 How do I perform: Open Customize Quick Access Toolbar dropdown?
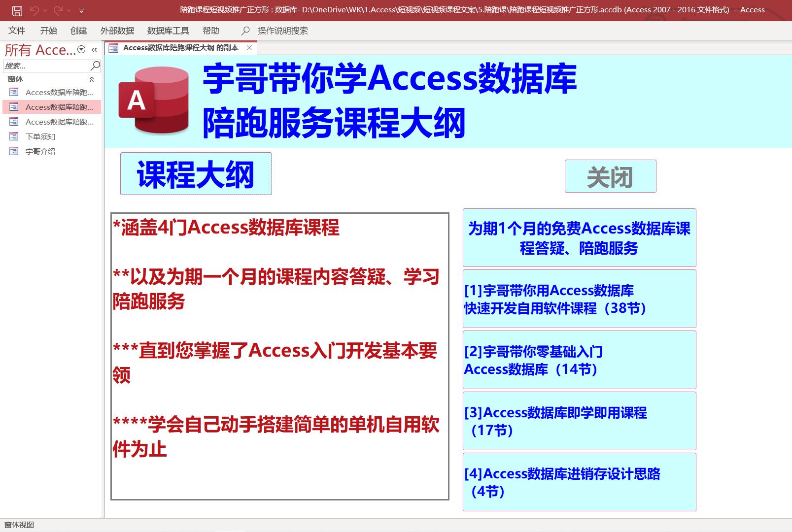click(x=81, y=10)
